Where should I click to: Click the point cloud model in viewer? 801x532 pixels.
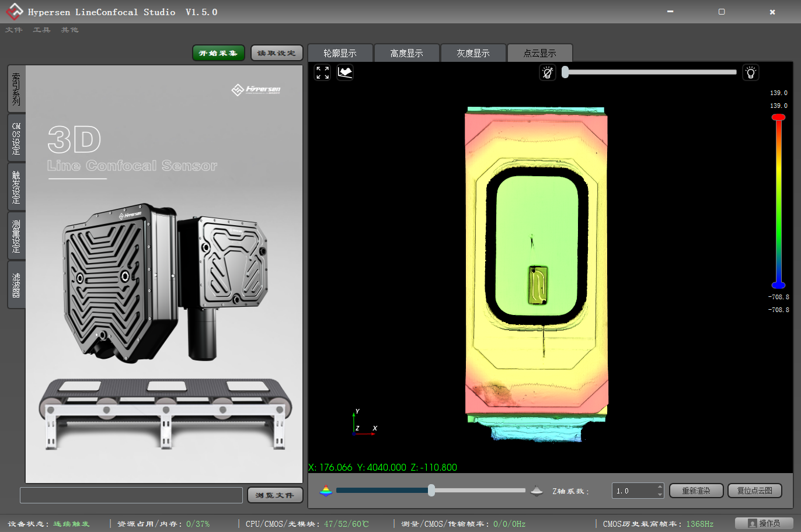tap(537, 273)
